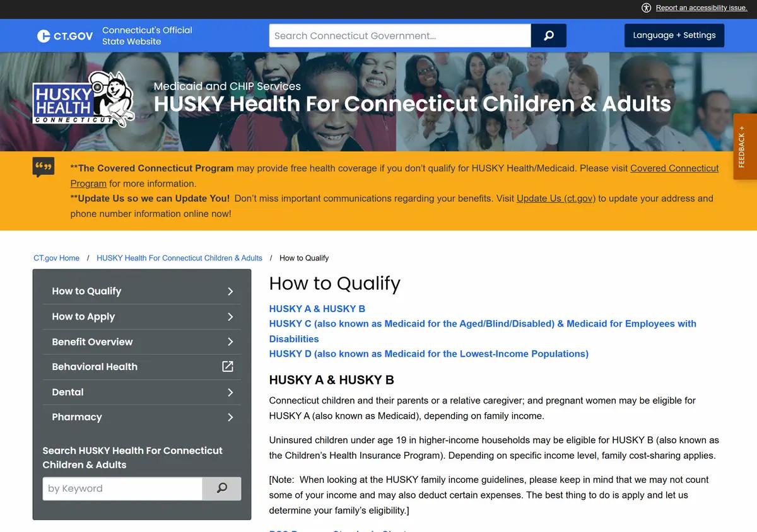Click the magnifier search button in header
Image resolution: width=757 pixels, height=532 pixels.
pos(549,36)
